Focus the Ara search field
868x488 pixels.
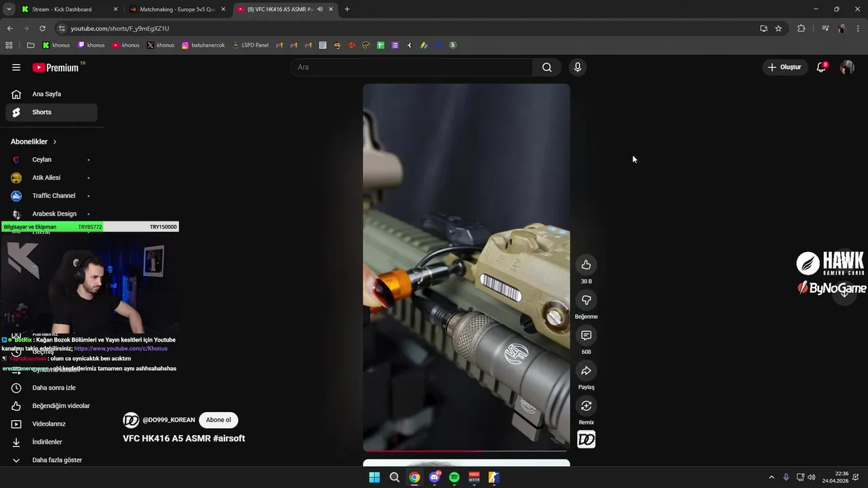(x=412, y=67)
